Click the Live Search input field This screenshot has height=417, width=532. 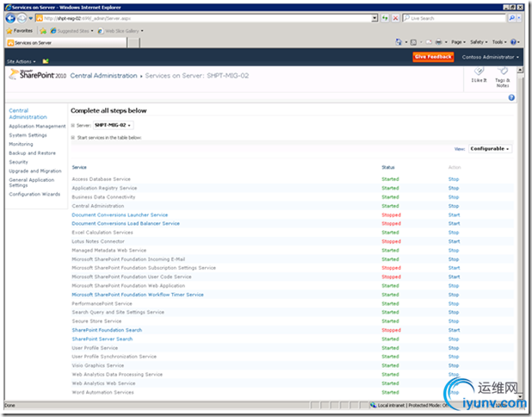(x=454, y=18)
